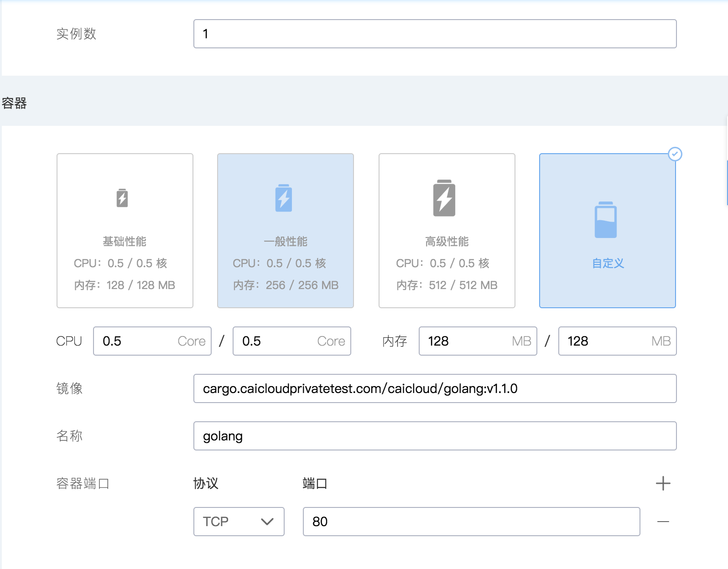The height and width of the screenshot is (569, 728).
Task: Remove the TCP 80 port row
Action: (x=663, y=522)
